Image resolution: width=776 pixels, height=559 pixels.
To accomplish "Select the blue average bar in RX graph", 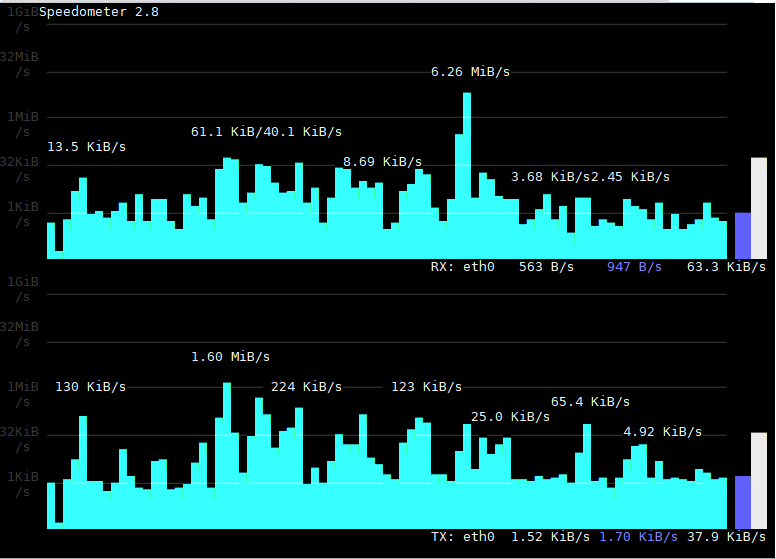I will point(742,235).
